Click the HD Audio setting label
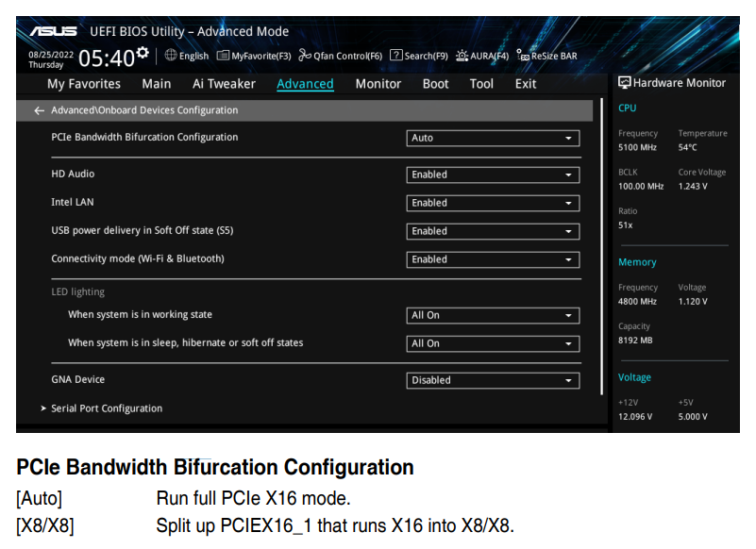This screenshot has height=549, width=756. [73, 174]
